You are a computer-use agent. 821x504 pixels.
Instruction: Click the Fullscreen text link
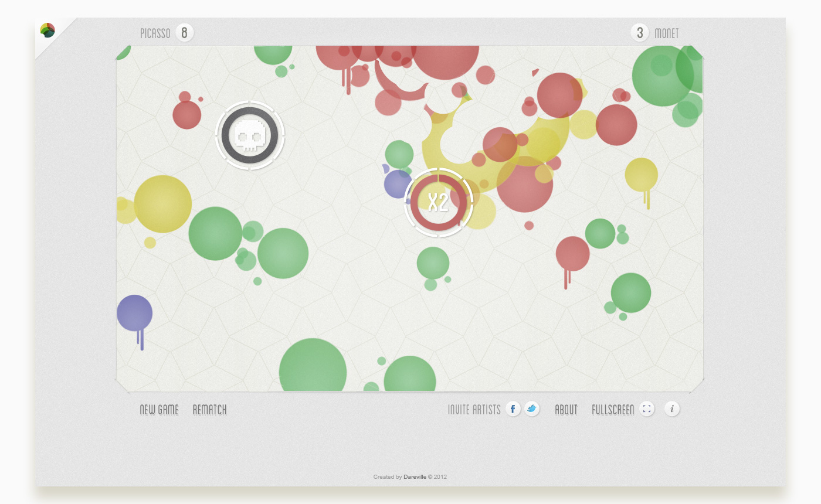(x=613, y=410)
